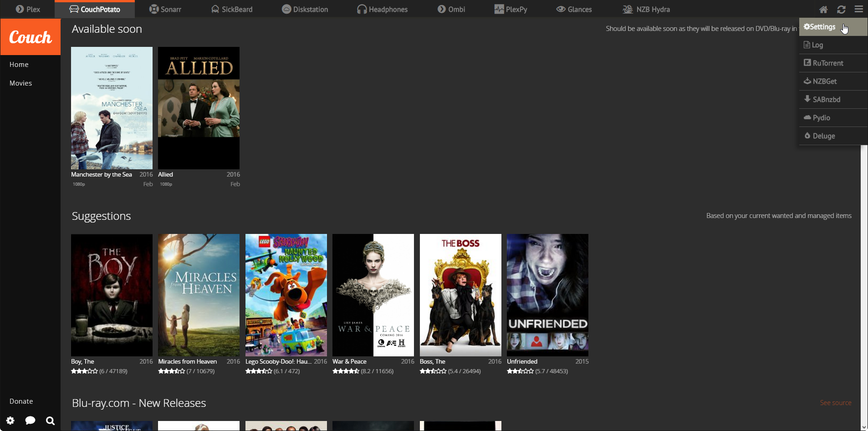Click the Couch logo
This screenshot has width=868, height=431.
coord(31,37)
